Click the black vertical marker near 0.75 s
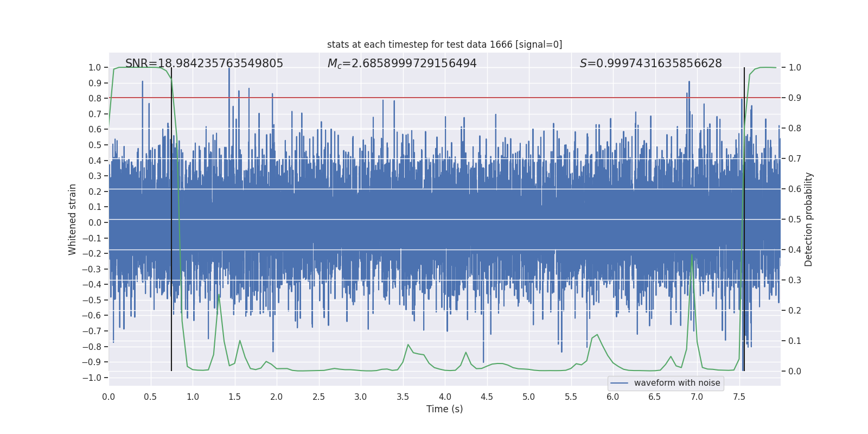Screen dimensions: 868x434 pyautogui.click(x=171, y=217)
